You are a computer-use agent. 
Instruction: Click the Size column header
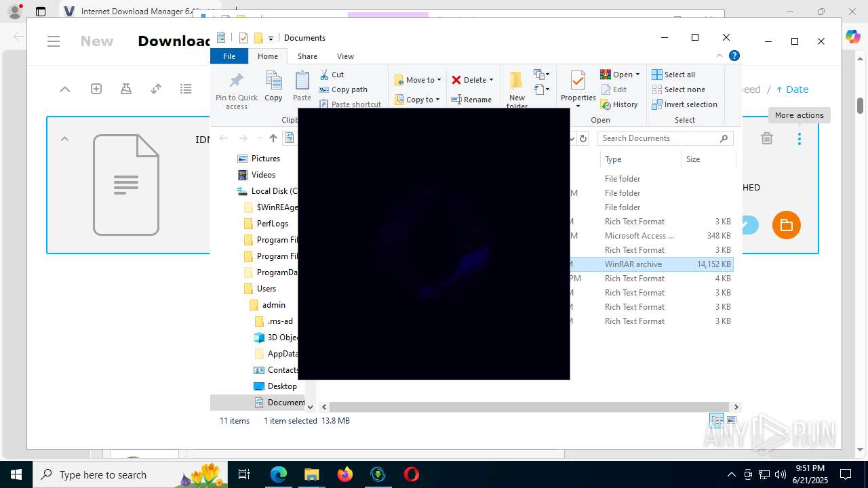(x=709, y=159)
